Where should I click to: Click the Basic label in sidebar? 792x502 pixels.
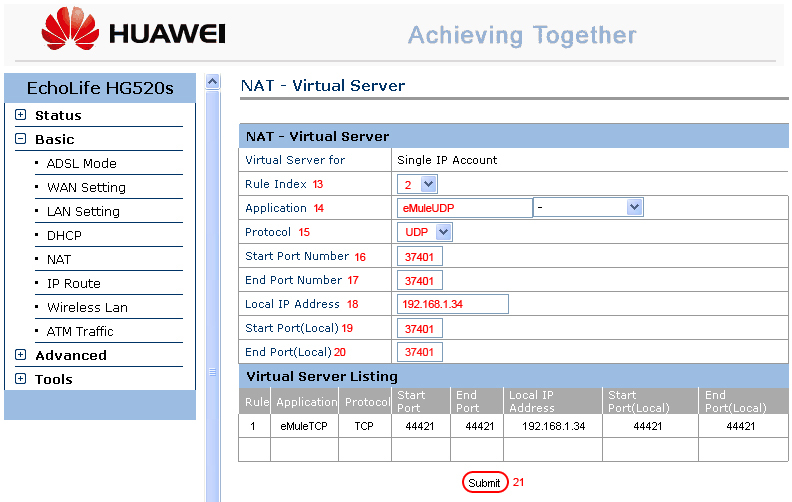point(55,139)
